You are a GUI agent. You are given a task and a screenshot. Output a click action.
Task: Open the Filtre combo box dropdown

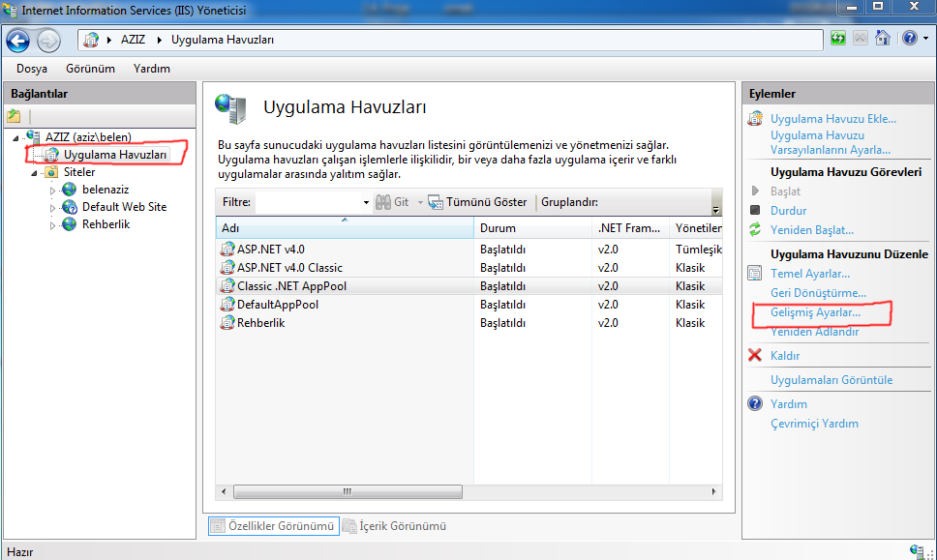(x=365, y=203)
